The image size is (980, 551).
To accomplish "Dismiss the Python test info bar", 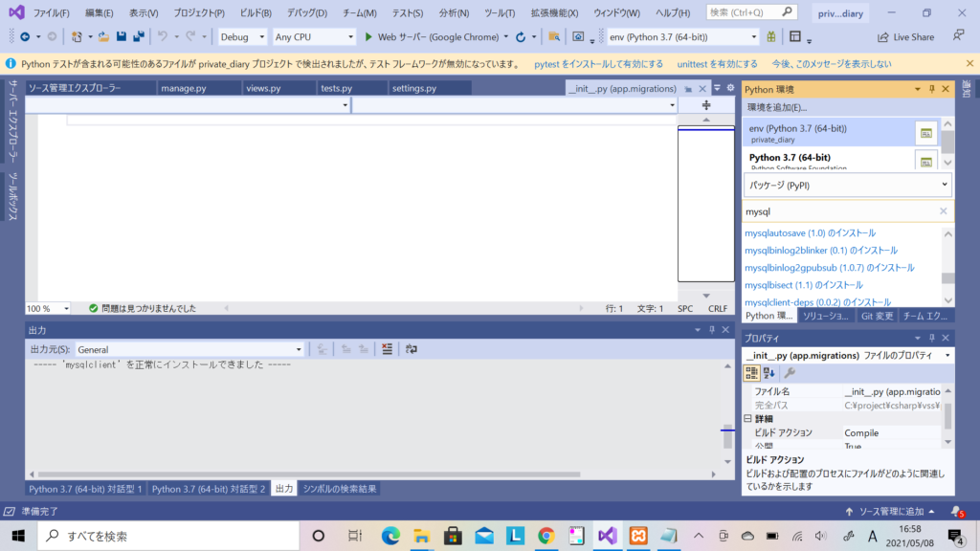I will [969, 64].
